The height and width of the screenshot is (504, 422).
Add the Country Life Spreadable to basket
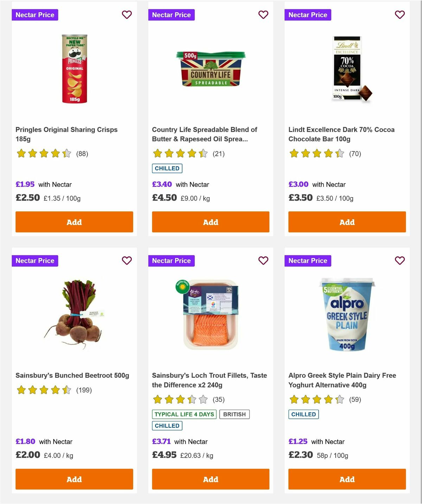[x=210, y=222]
